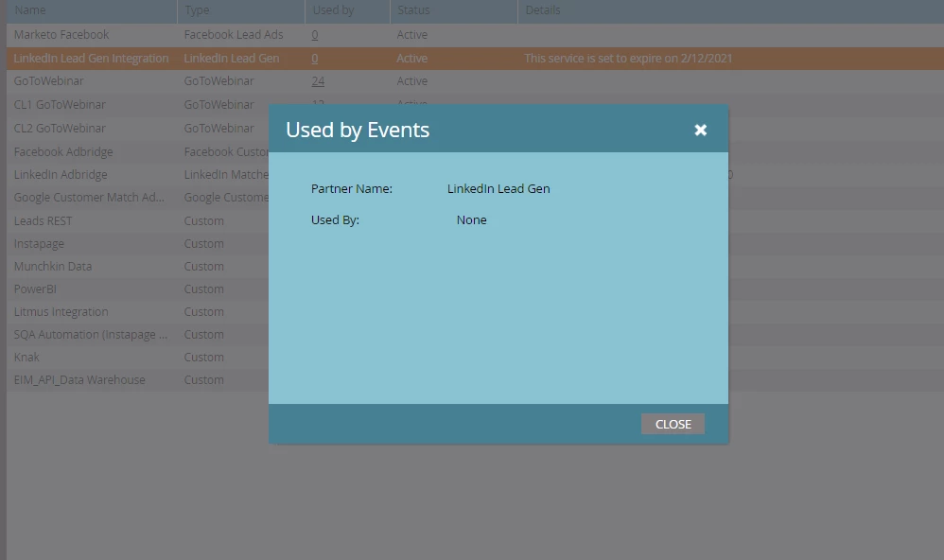This screenshot has height=560, width=944.
Task: Click the Partner Name value LinkedIn Lead Gen
Action: pos(498,188)
